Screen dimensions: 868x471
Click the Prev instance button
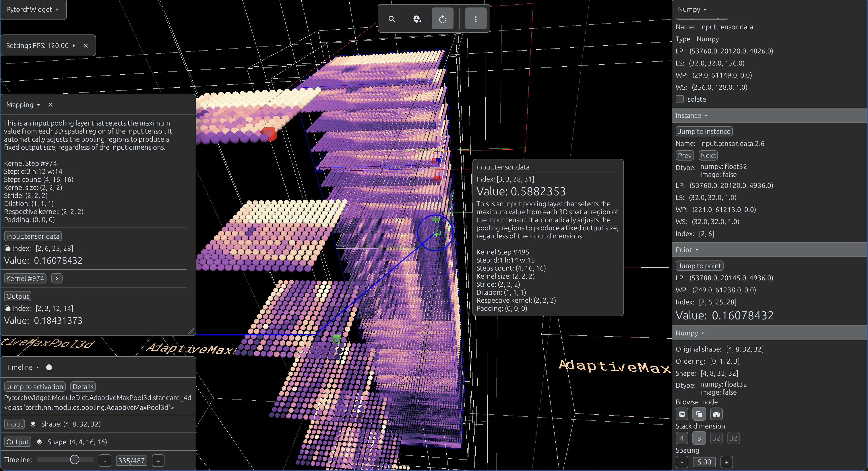(685, 155)
